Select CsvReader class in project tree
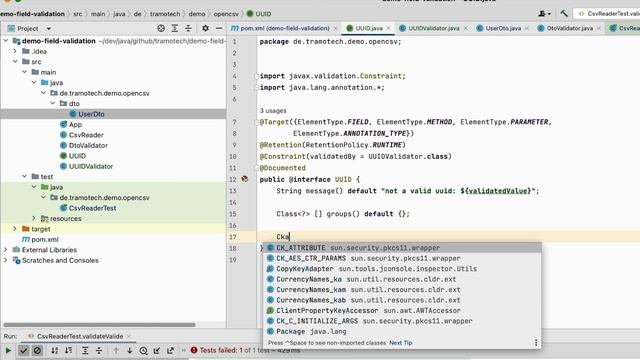The width and height of the screenshot is (640, 360). coord(86,135)
